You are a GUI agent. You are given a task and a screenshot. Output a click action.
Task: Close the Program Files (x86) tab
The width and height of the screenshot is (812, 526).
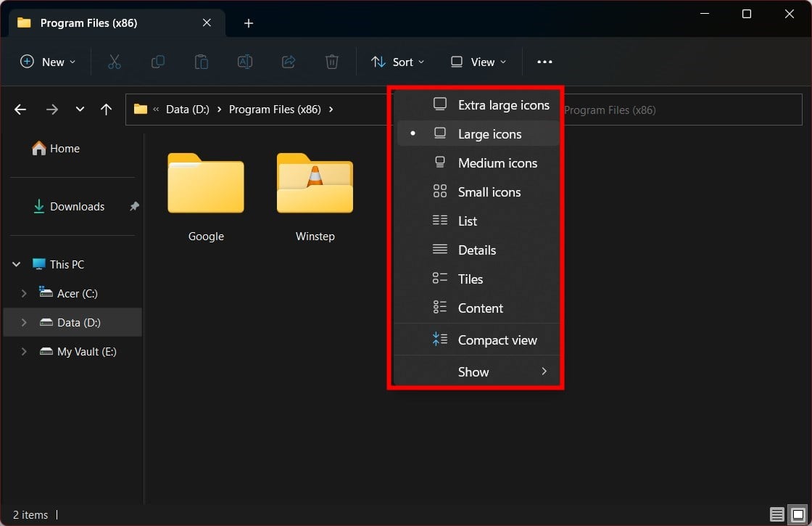[207, 22]
